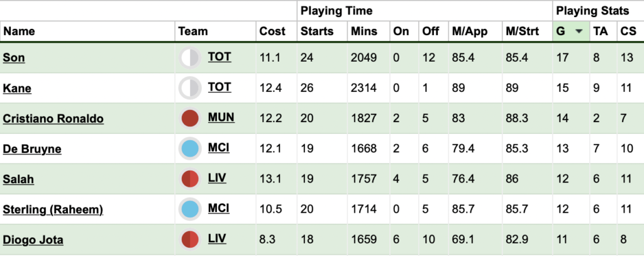Open Cristiano Ronaldo player page
Viewport: 644px width, 256px height.
tap(53, 119)
